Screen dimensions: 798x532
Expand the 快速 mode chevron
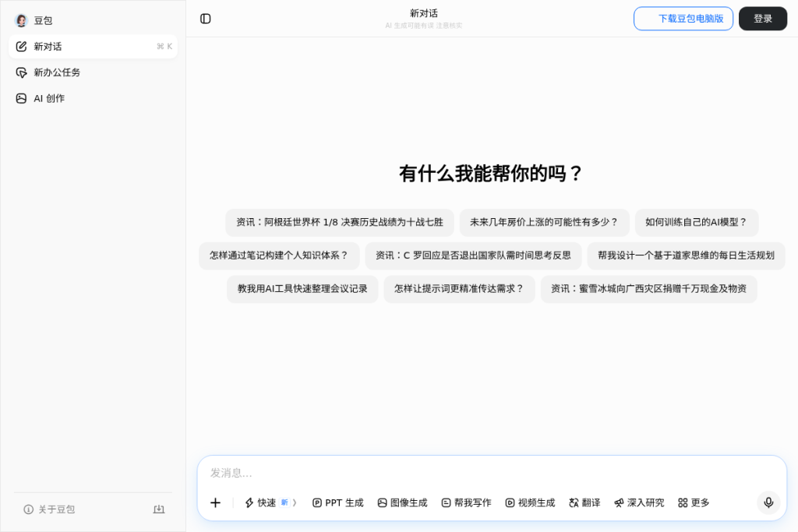pos(295,502)
